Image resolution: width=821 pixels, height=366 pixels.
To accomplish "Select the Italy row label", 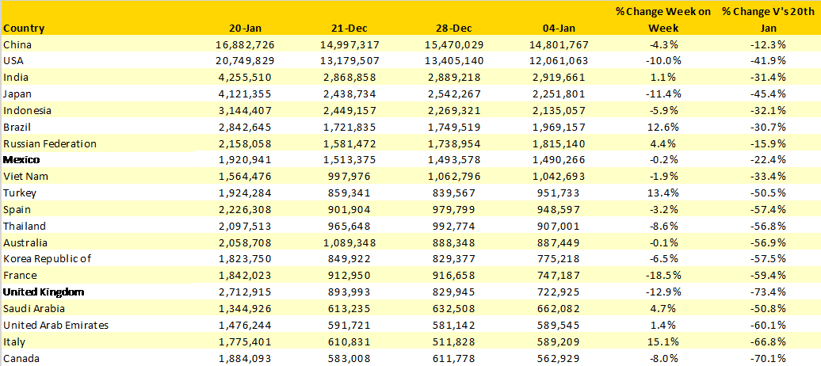I will (x=14, y=342).
